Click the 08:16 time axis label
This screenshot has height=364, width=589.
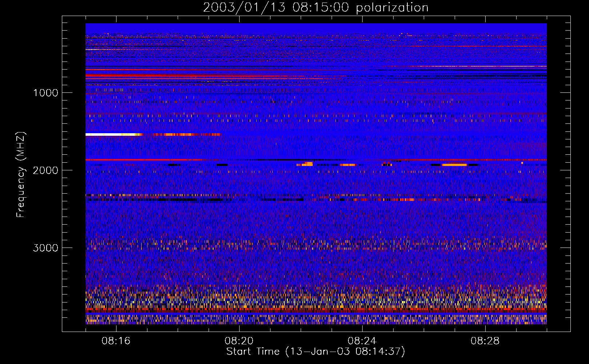[x=116, y=341]
